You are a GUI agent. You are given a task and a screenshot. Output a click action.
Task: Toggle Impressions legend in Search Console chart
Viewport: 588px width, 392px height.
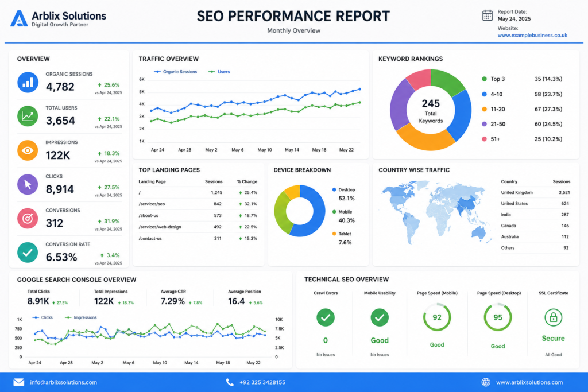80,317
